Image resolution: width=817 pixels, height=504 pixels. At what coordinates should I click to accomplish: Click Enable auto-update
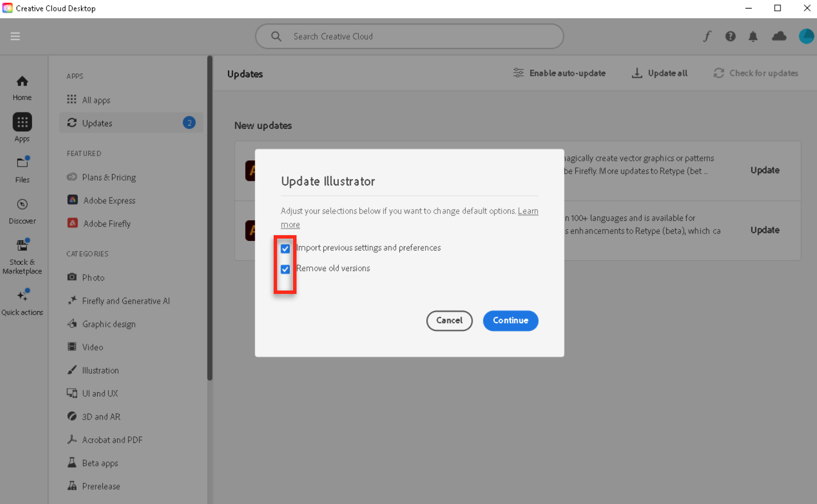pyautogui.click(x=559, y=73)
